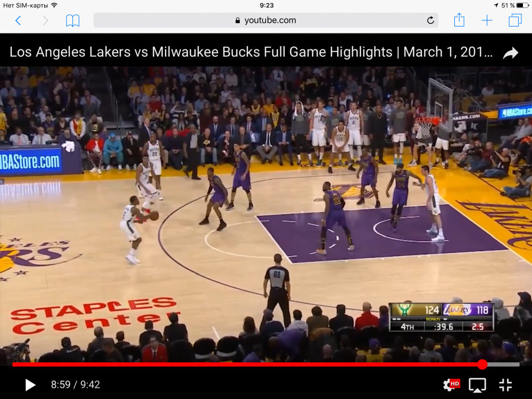Tap the scoreboard overlay showing 124 to 118
The height and width of the screenshot is (399, 532).
point(441,317)
